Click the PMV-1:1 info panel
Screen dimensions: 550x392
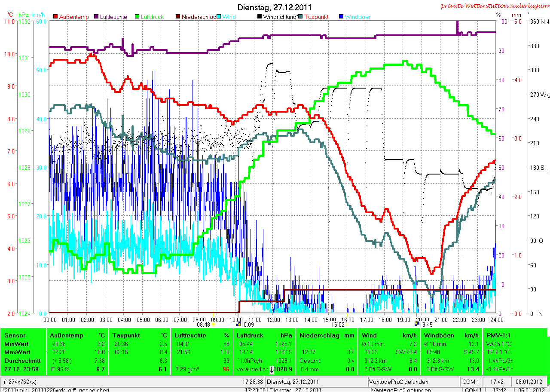tap(516, 352)
